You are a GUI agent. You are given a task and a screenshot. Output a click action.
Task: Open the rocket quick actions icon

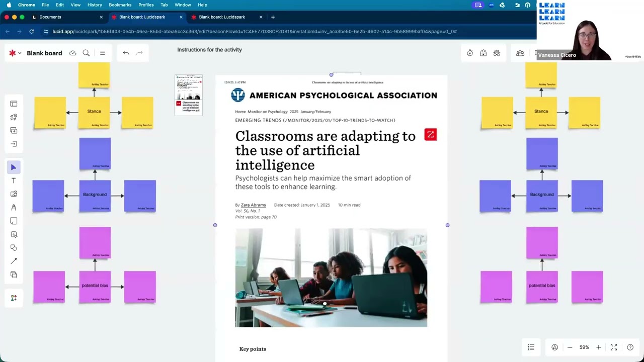(14, 117)
